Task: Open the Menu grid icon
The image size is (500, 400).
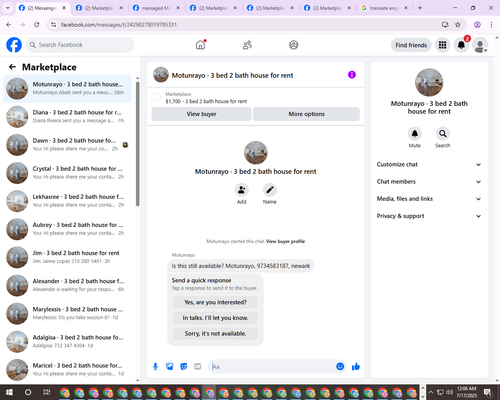Action: (442, 45)
